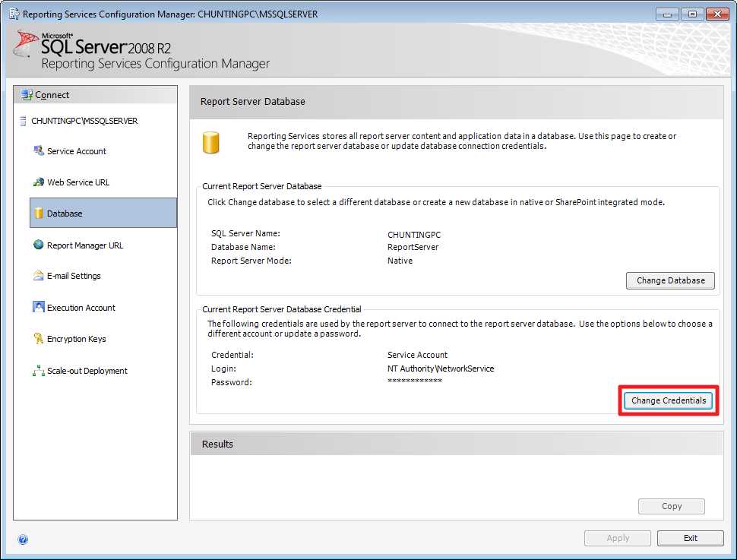Close the Configuration Manager window

click(x=717, y=14)
